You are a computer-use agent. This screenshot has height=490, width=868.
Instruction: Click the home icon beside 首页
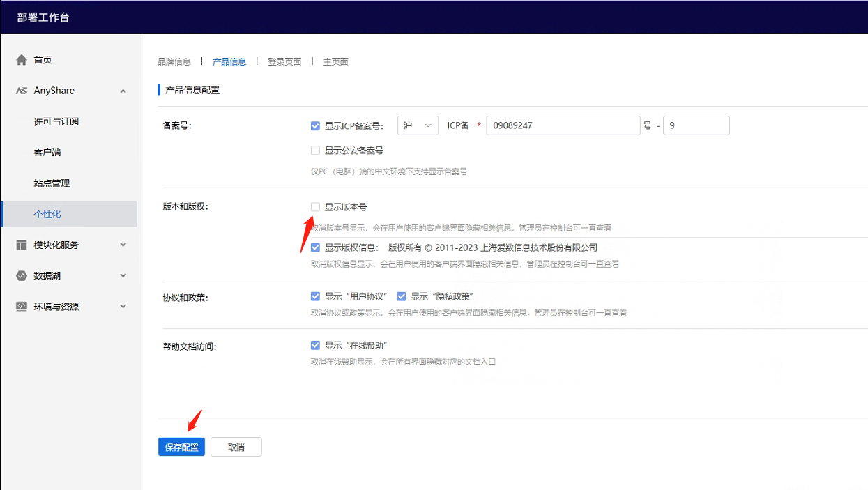[x=22, y=60]
